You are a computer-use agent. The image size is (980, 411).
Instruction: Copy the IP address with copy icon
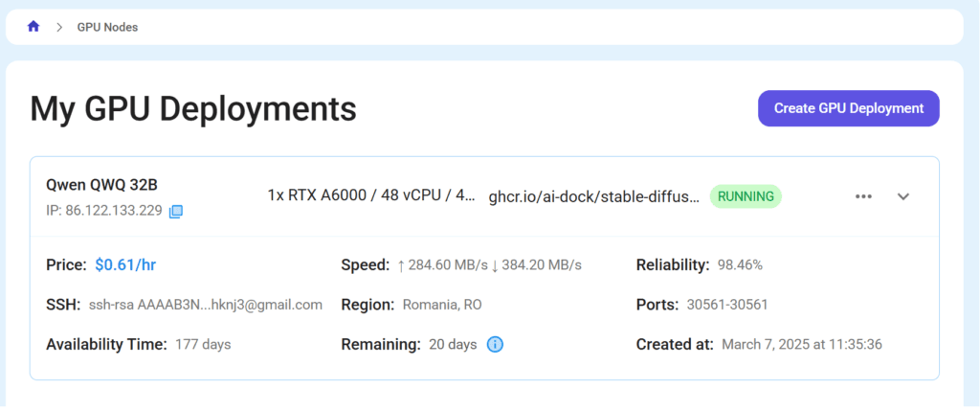176,211
